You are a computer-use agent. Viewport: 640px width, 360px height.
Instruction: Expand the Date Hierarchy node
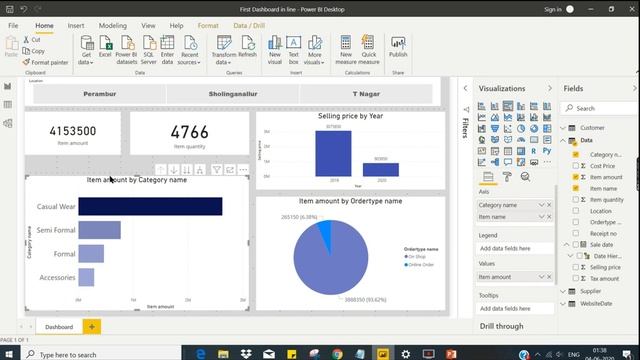click(571, 256)
